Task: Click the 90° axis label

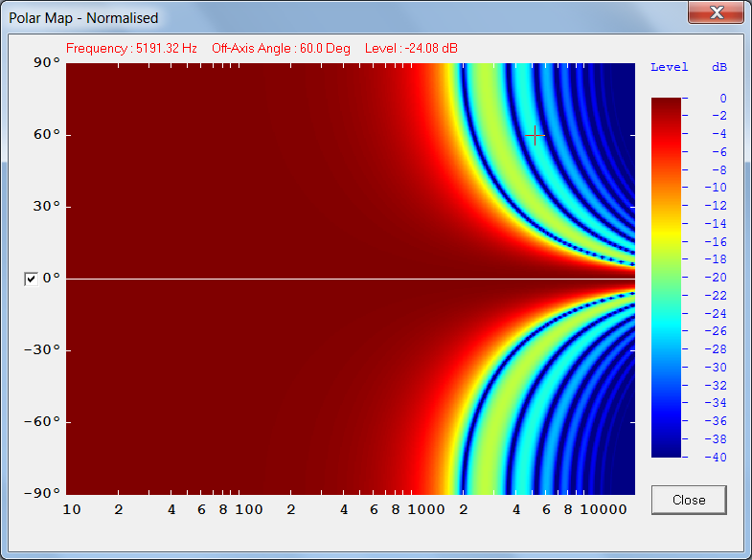Action: point(47,63)
